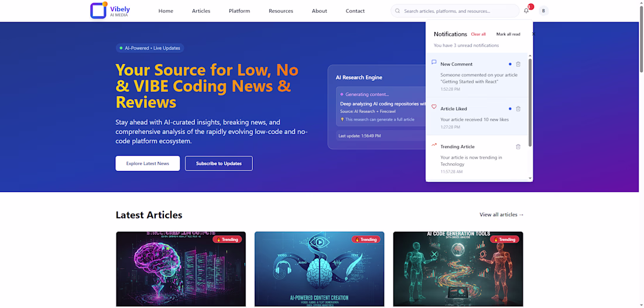The image size is (644, 308).
Task: Delete the New Comment notification
Action: click(518, 64)
